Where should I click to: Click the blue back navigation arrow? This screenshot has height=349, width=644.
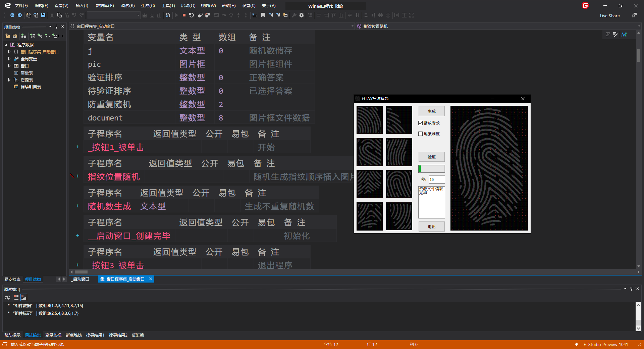point(12,15)
